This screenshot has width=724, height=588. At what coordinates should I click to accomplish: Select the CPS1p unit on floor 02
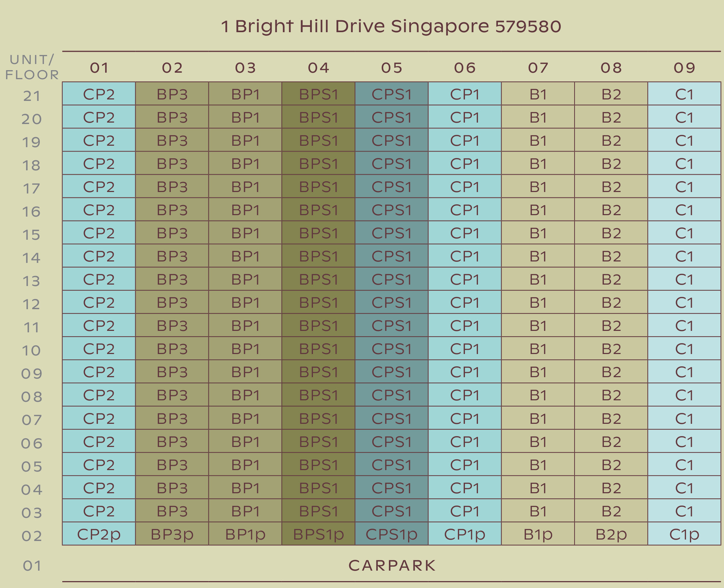[x=391, y=533]
